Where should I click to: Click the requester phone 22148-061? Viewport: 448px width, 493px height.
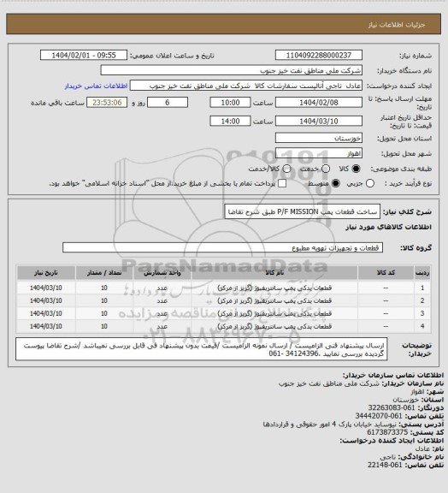tap(385, 465)
